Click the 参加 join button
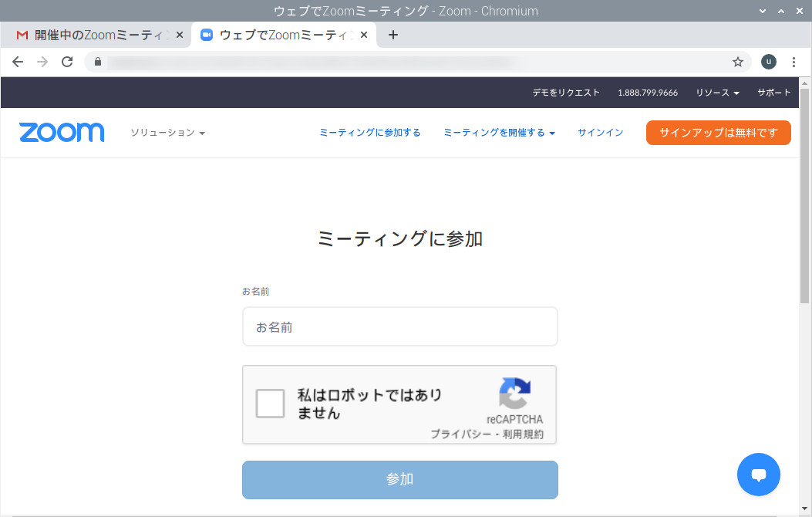 [399, 480]
